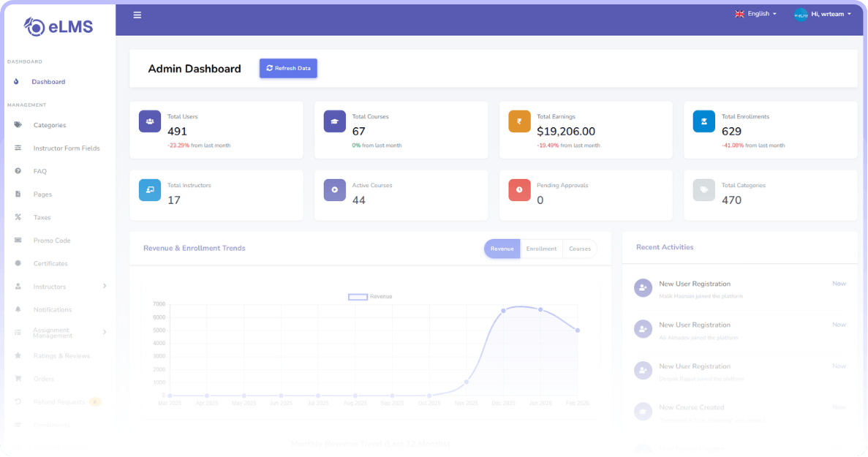
Task: Switch to the Enrollment chart tab
Action: coord(541,249)
